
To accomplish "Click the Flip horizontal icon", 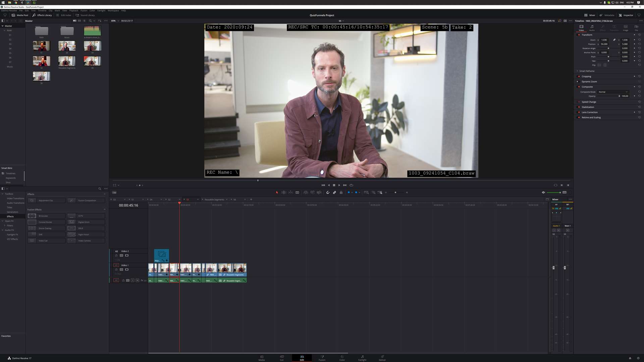I will point(599,65).
